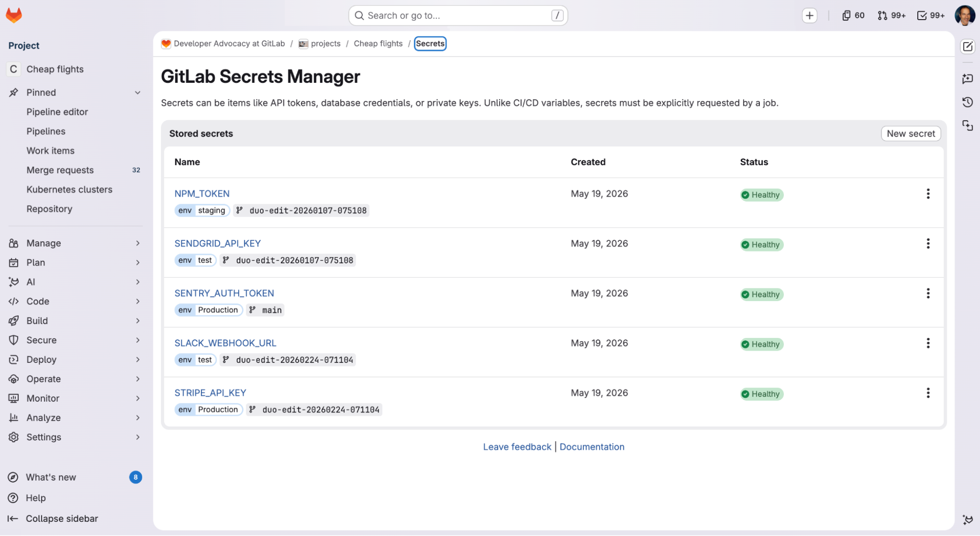Click the Manage sidebar icon
980x536 pixels.
point(14,243)
